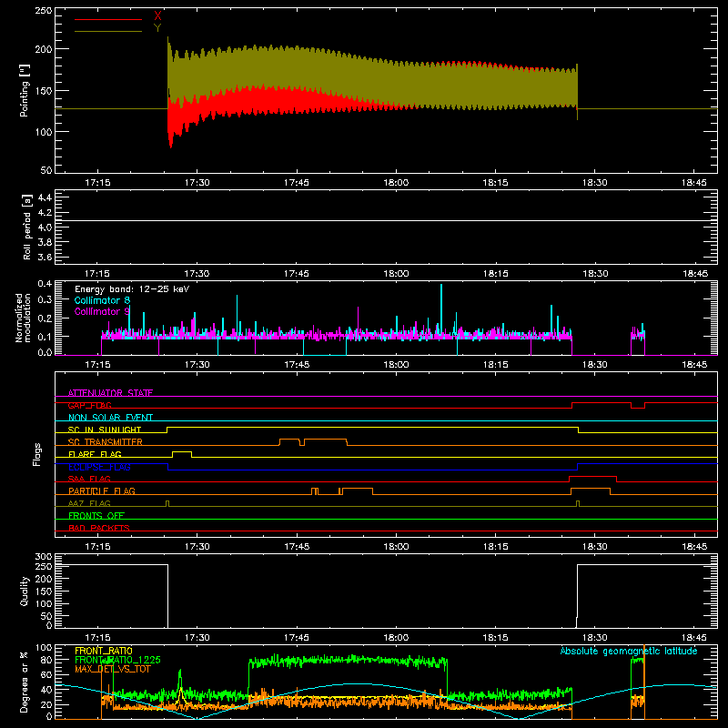Click the '17:15' time label under Flags plot
The height and width of the screenshot is (728, 728).
(x=97, y=547)
